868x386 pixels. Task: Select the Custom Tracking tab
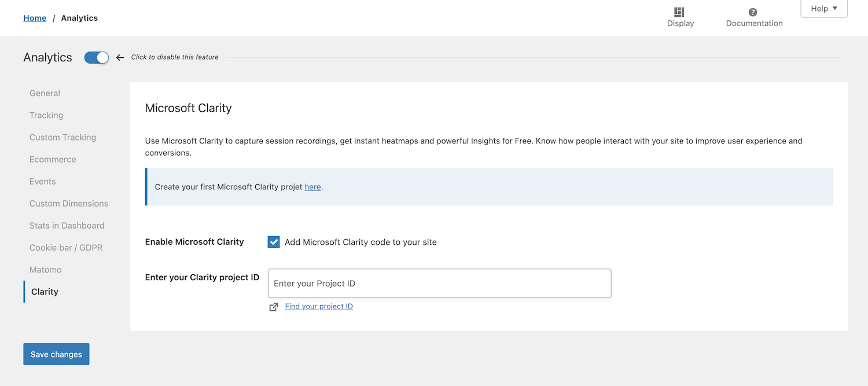[62, 137]
